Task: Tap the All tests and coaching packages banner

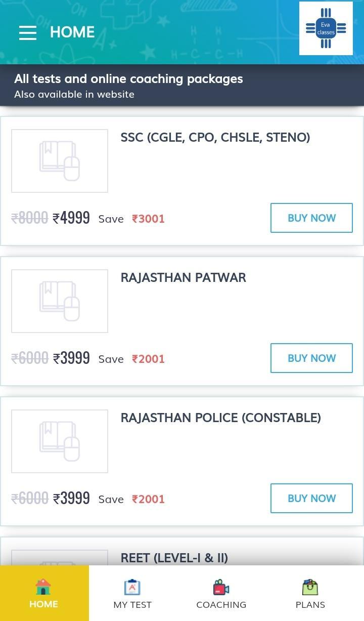Action: point(182,85)
